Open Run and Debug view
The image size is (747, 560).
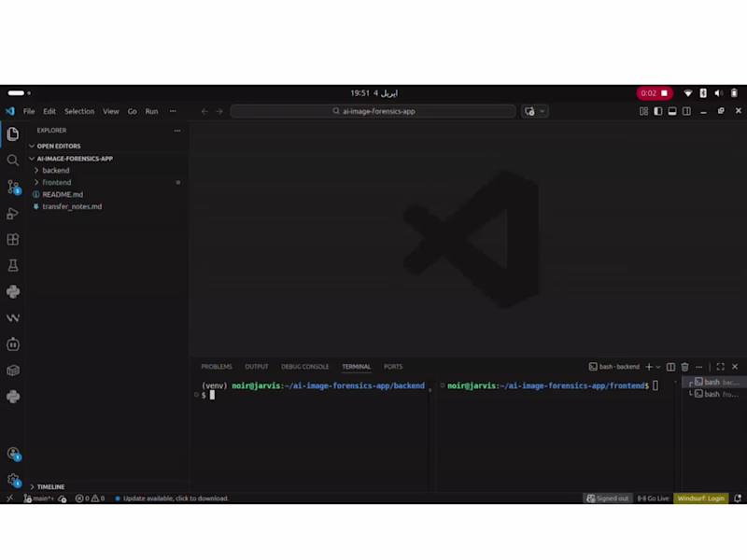[x=13, y=214]
